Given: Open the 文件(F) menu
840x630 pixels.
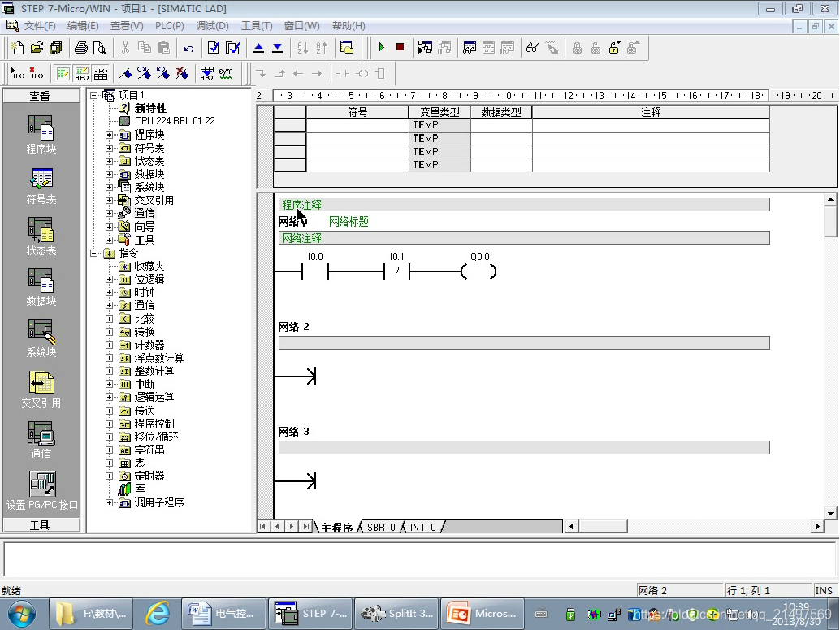Looking at the screenshot, I should pyautogui.click(x=40, y=26).
